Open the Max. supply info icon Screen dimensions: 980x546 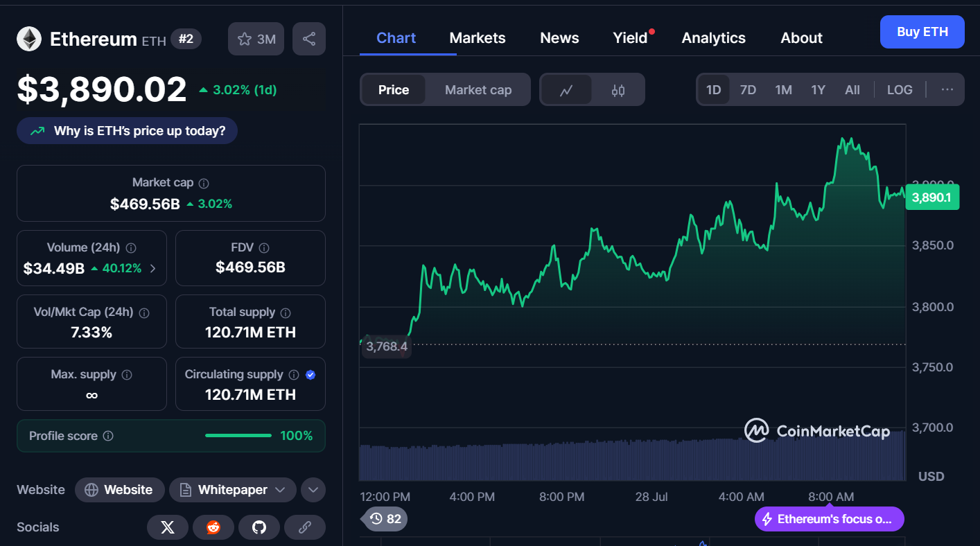127,375
